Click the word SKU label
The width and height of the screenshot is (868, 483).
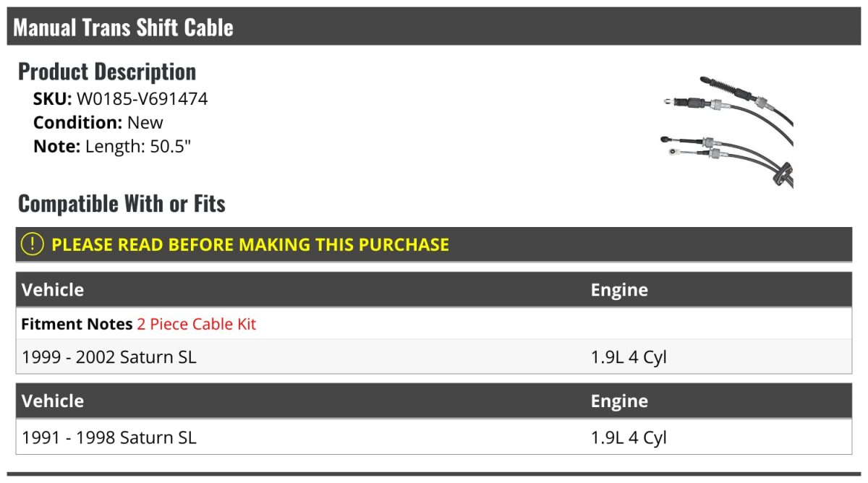pos(53,99)
